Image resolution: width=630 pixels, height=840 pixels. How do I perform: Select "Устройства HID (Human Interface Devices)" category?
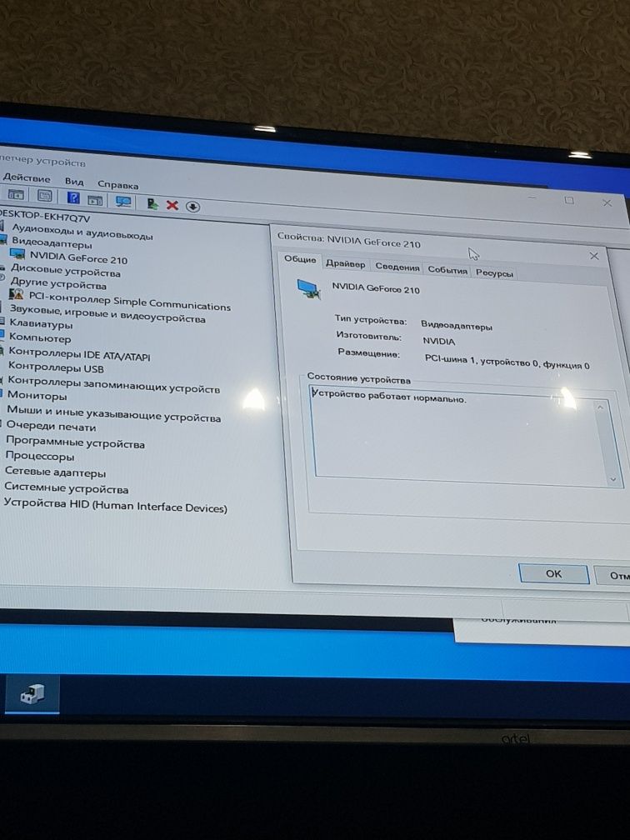[x=115, y=505]
